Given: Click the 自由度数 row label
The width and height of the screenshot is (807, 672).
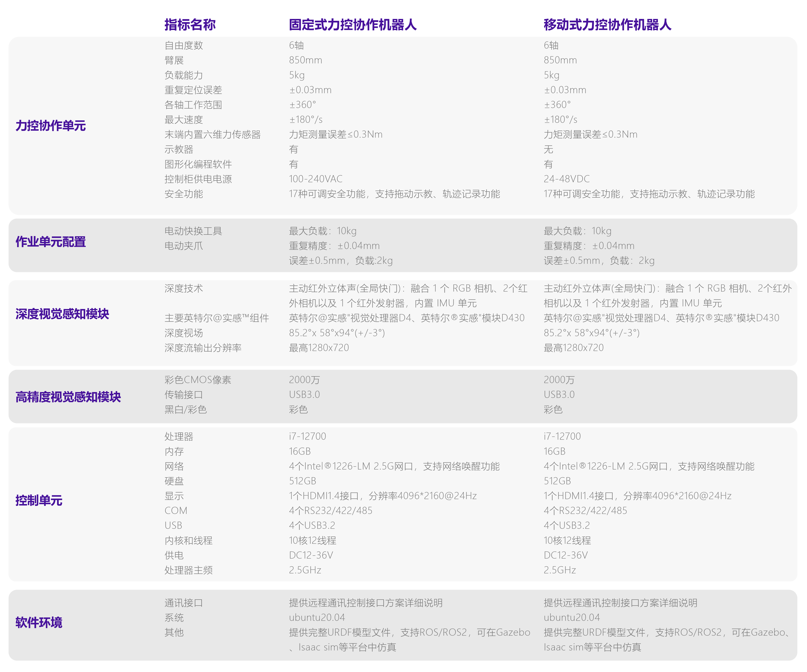Looking at the screenshot, I should pos(184,45).
